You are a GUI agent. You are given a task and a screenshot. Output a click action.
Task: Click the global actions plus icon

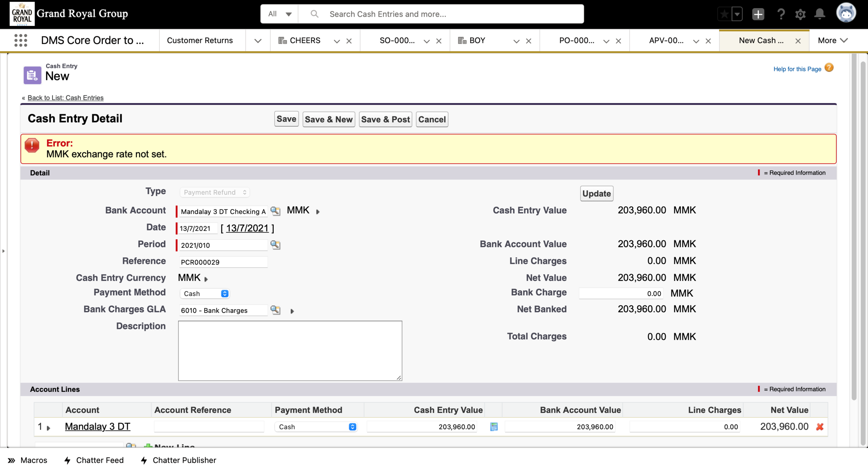coord(758,14)
